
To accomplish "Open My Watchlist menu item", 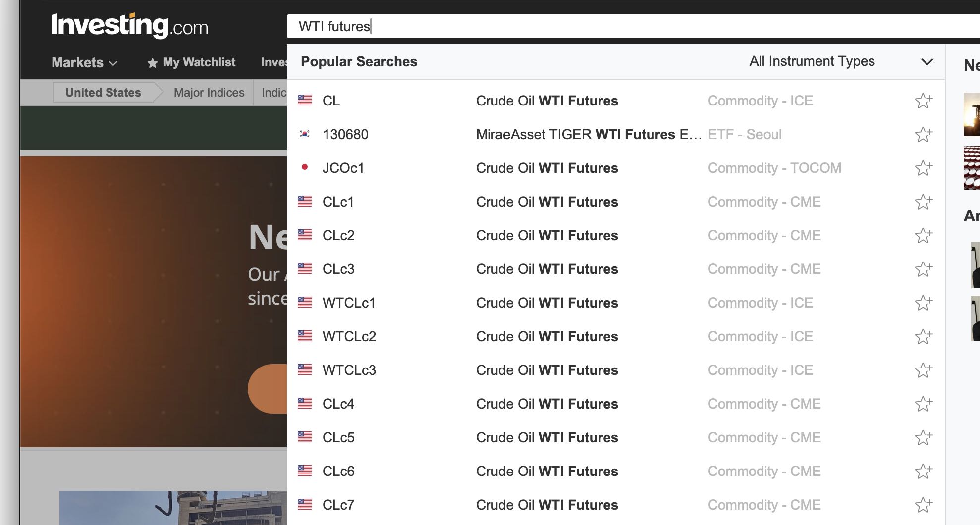I will 192,63.
